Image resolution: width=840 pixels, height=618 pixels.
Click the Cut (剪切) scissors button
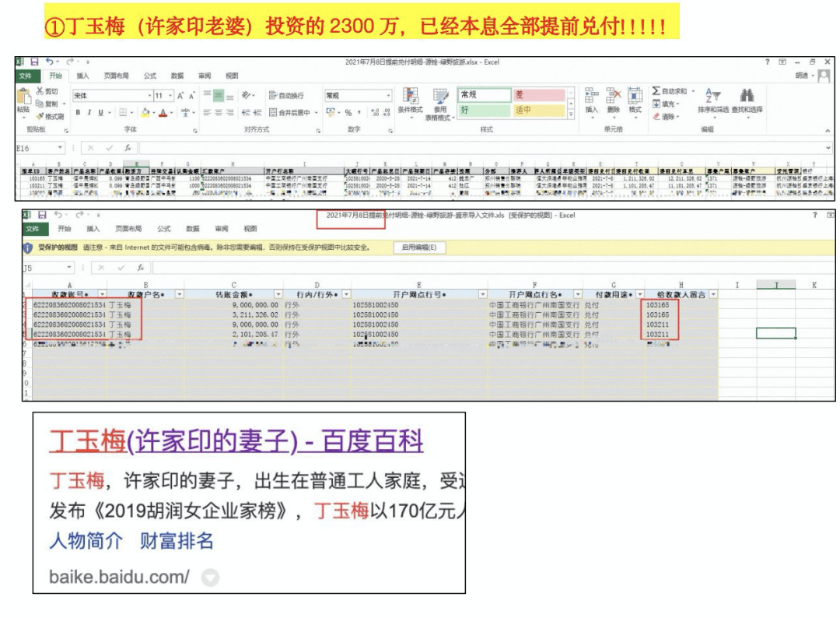pos(47,91)
